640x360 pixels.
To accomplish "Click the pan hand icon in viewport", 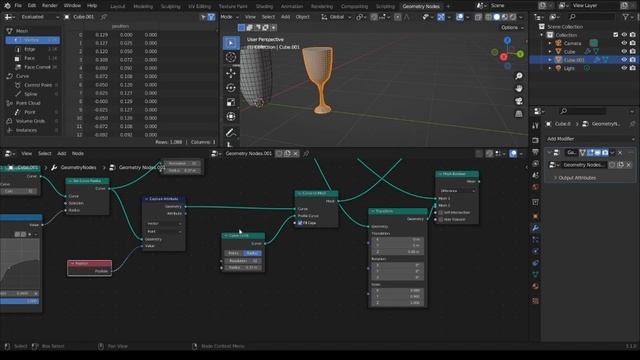I will 519,88.
